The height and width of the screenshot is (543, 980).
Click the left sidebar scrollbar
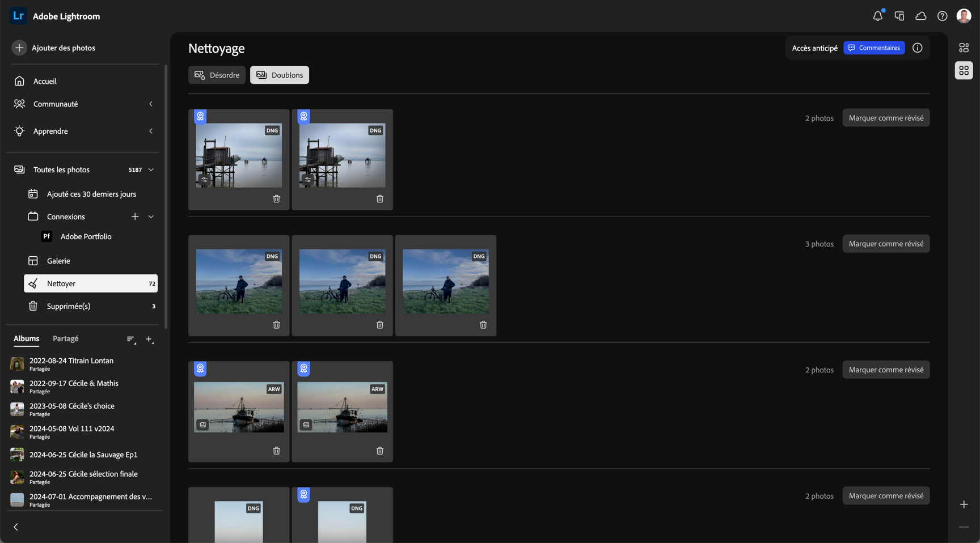click(166, 196)
